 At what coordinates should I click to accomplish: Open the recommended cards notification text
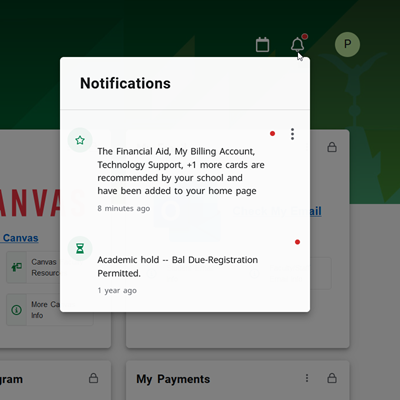(x=181, y=171)
